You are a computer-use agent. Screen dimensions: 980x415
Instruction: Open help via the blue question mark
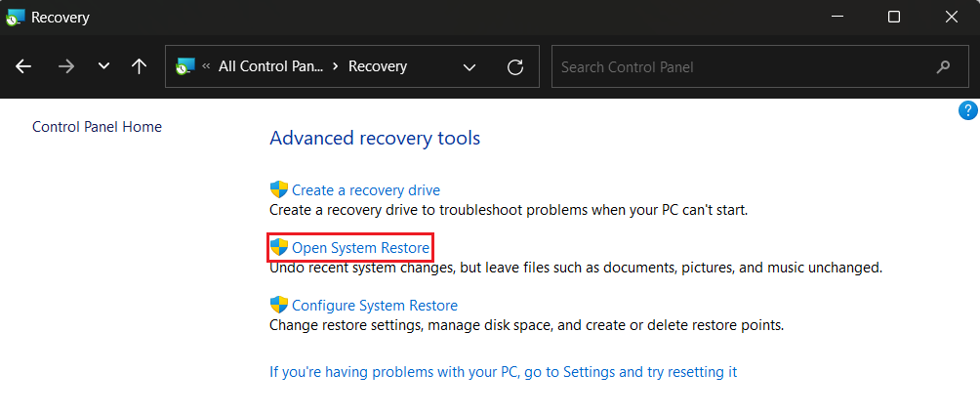click(969, 110)
